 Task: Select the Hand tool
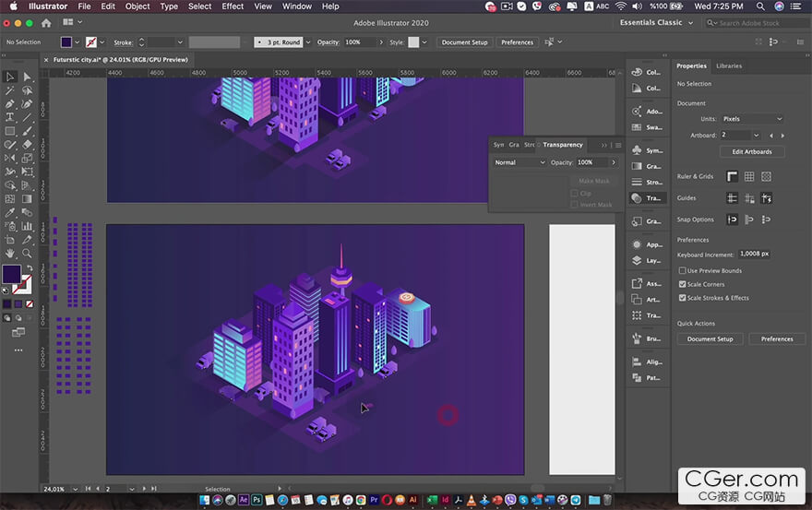10,254
